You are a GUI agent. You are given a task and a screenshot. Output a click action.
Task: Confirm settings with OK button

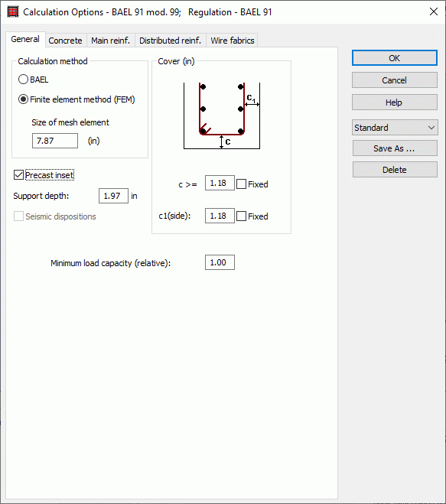click(x=395, y=58)
